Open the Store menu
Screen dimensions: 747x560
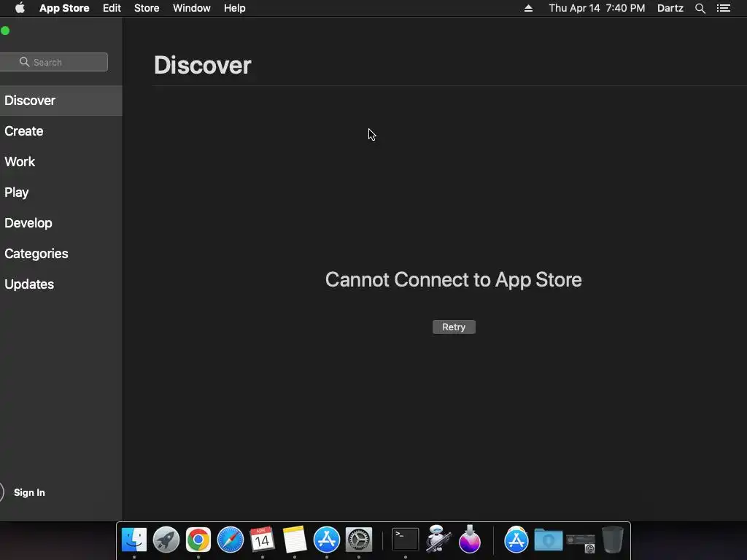pyautogui.click(x=147, y=8)
